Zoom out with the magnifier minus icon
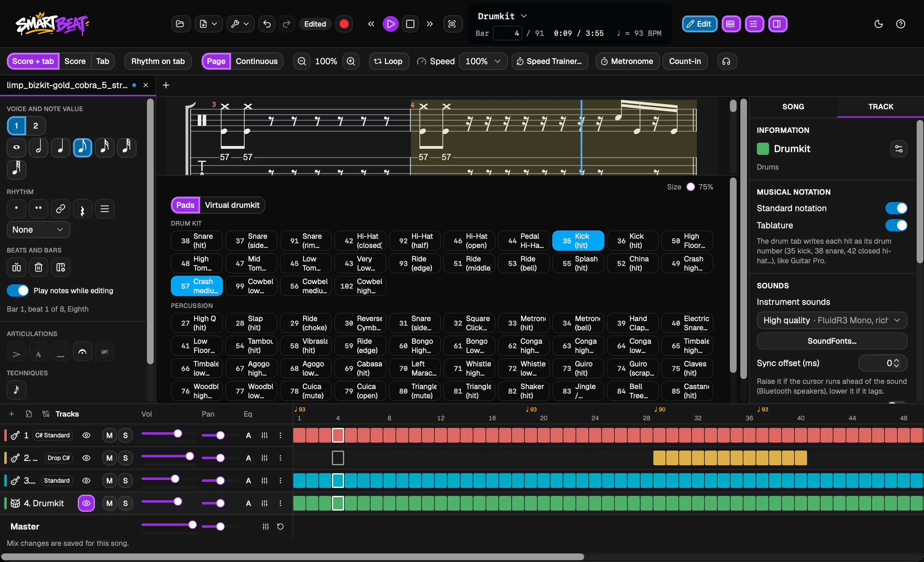 [302, 61]
